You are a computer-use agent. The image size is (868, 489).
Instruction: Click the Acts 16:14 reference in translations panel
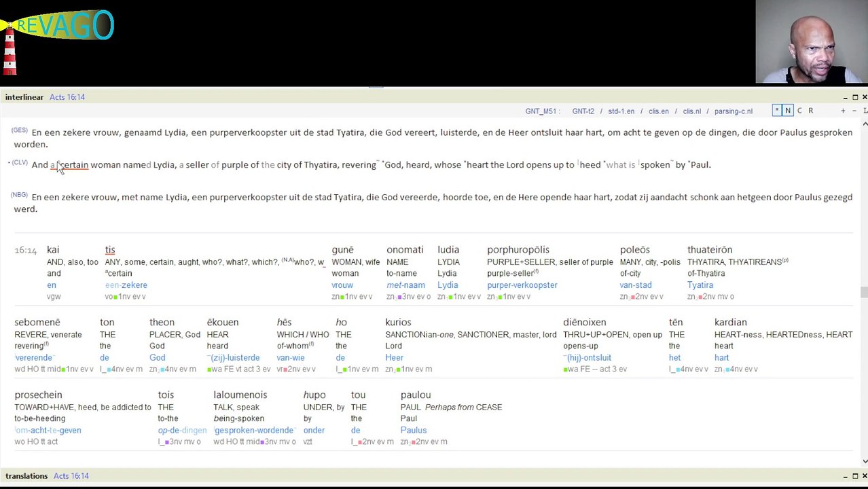pyautogui.click(x=71, y=476)
